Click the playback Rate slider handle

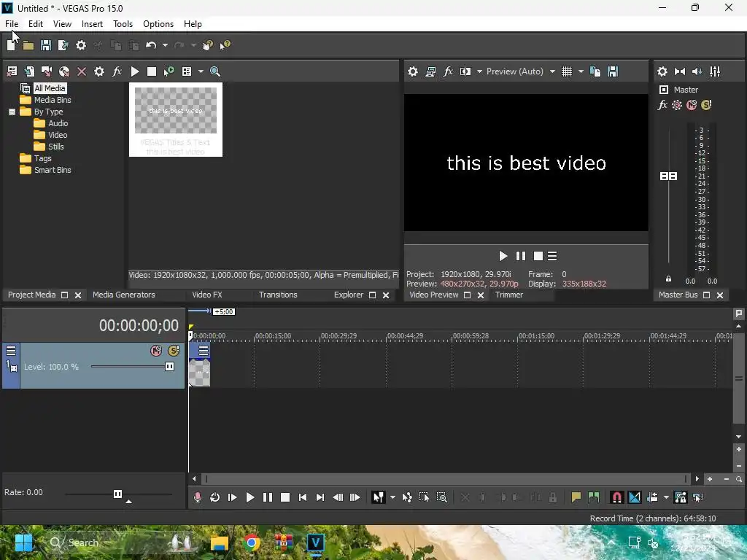point(117,494)
